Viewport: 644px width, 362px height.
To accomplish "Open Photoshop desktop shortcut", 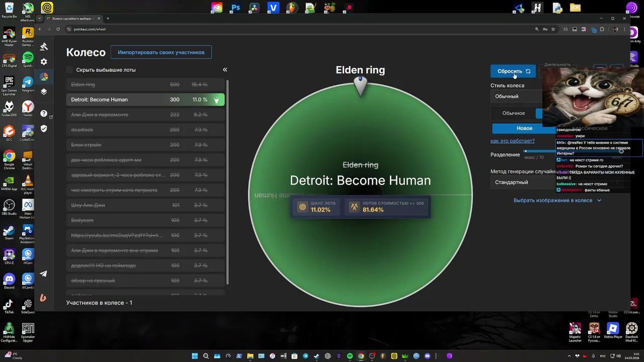I will tap(235, 8).
